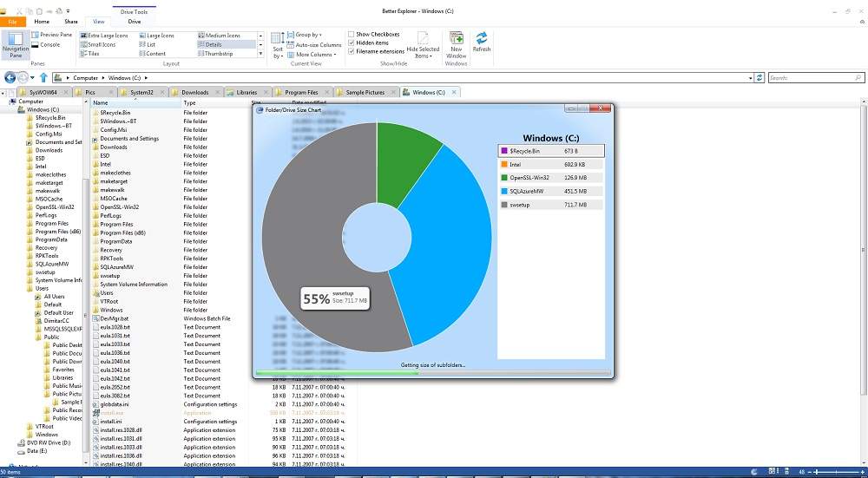
Task: Go forward with the Forward arrow
Action: [x=23, y=78]
